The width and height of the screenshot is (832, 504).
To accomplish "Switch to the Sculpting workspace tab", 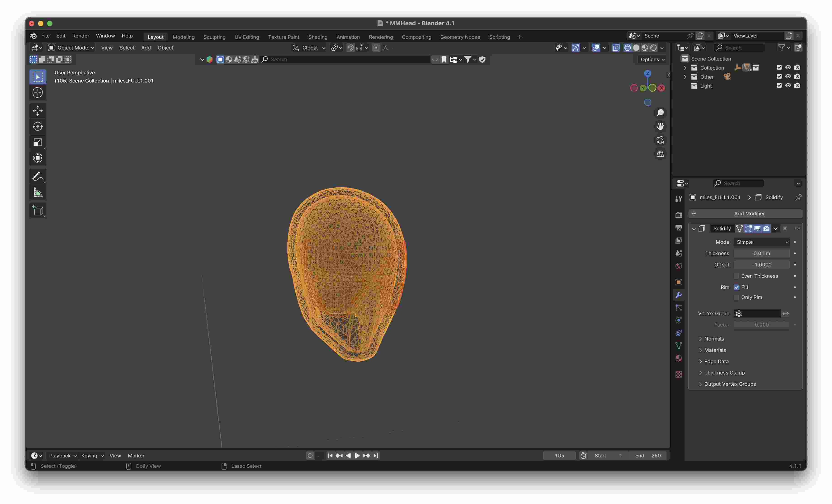I will (x=214, y=37).
